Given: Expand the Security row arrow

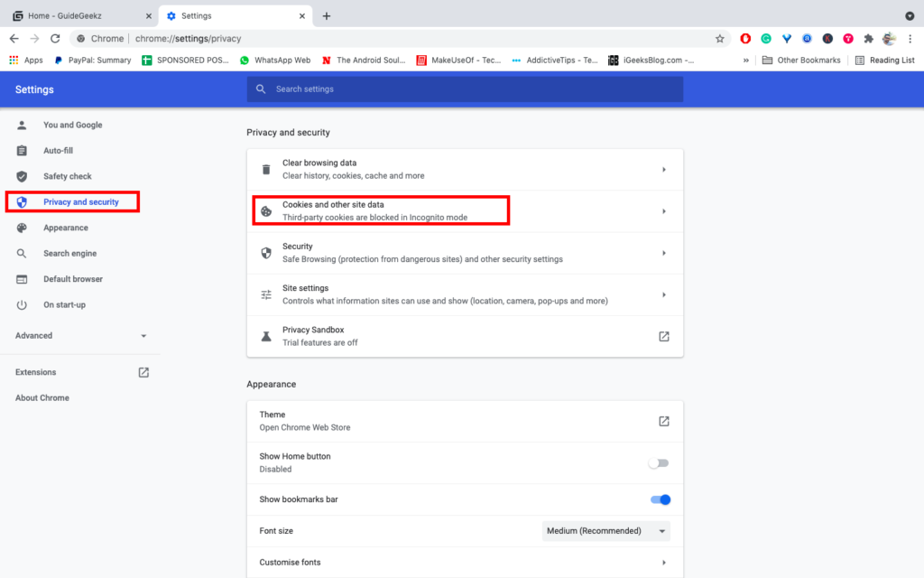Looking at the screenshot, I should click(x=663, y=253).
